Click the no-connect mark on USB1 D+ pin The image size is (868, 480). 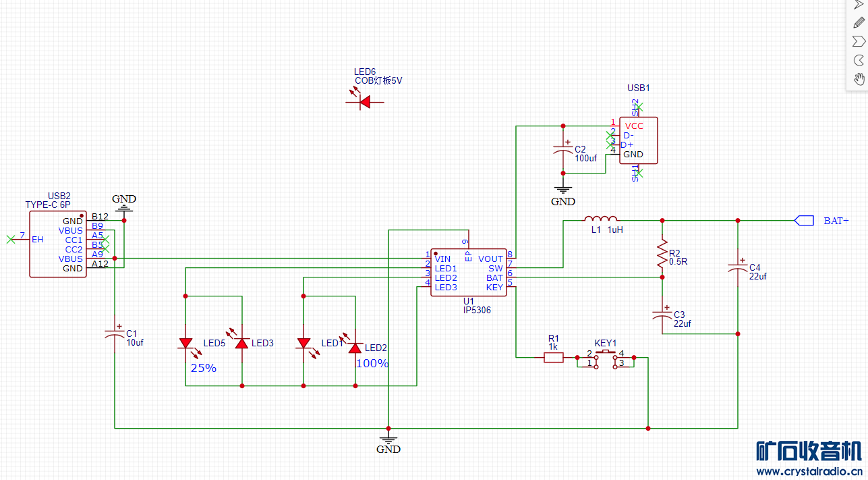[x=610, y=144]
